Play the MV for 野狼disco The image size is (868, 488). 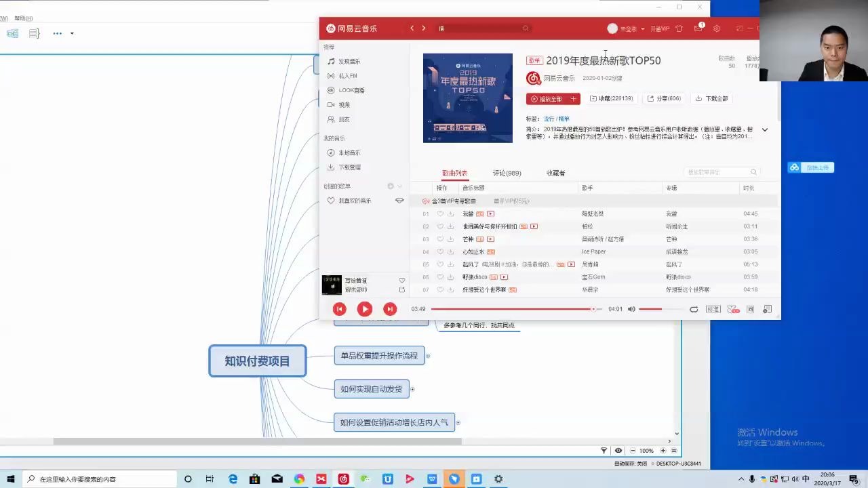coord(504,277)
